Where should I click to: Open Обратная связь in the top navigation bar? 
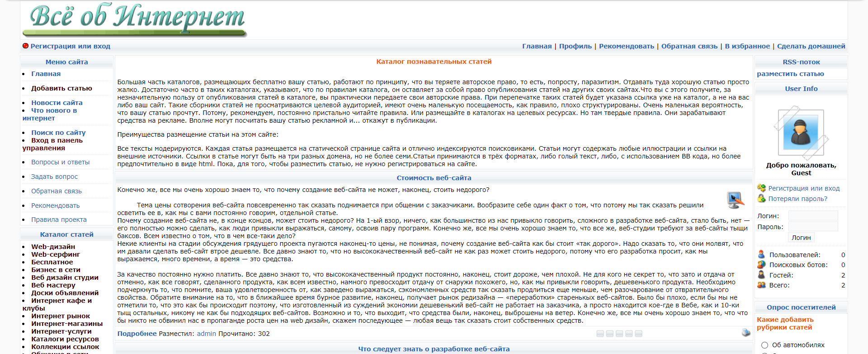[x=689, y=46]
